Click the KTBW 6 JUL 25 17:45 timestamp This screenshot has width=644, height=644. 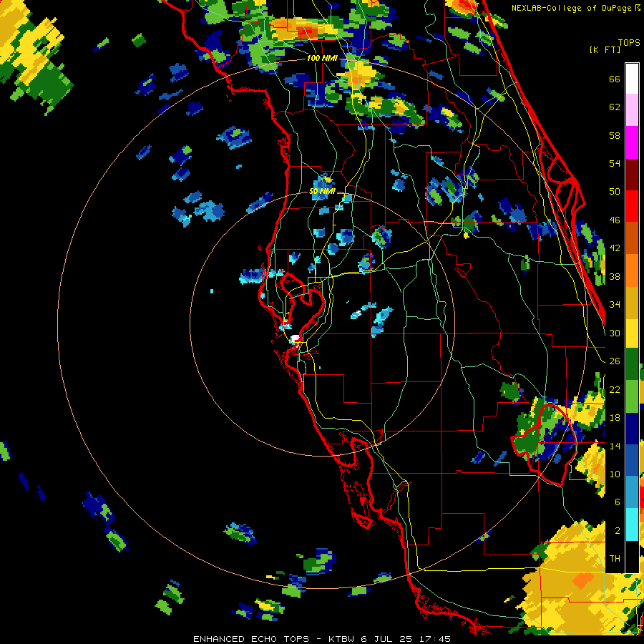pos(389,639)
